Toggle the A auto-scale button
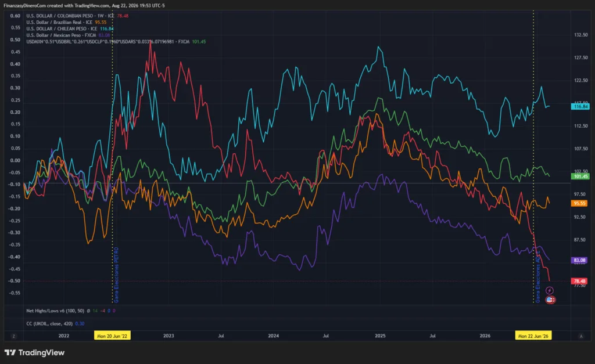This screenshot has height=364, width=595. click(581, 336)
